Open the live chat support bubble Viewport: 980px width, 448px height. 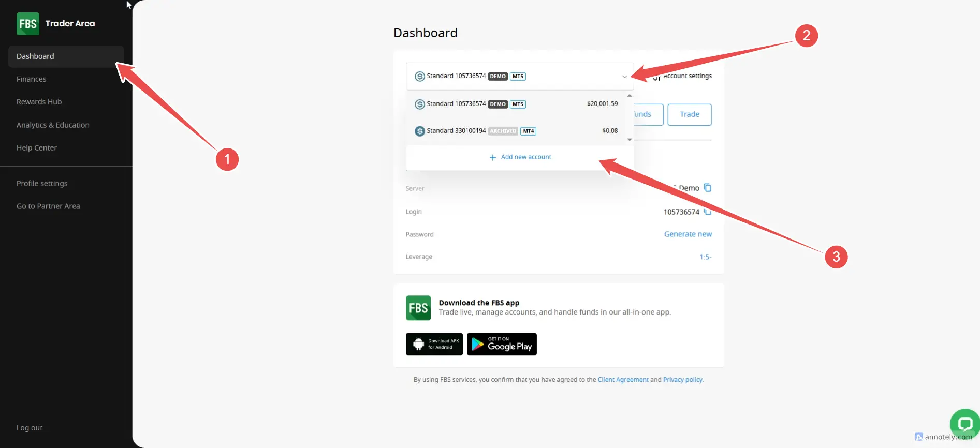click(x=964, y=424)
